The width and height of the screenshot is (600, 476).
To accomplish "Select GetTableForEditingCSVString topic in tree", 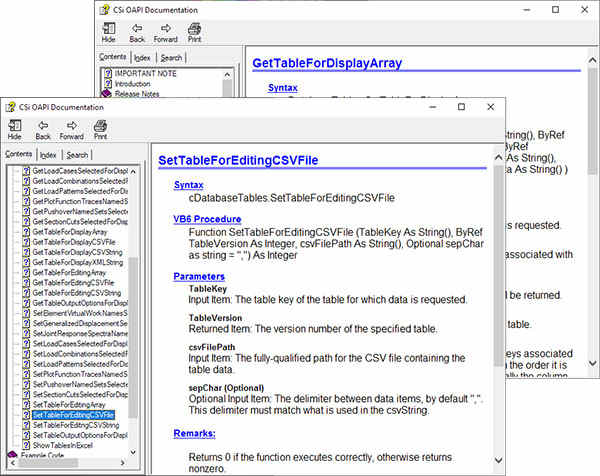I will pos(77,293).
